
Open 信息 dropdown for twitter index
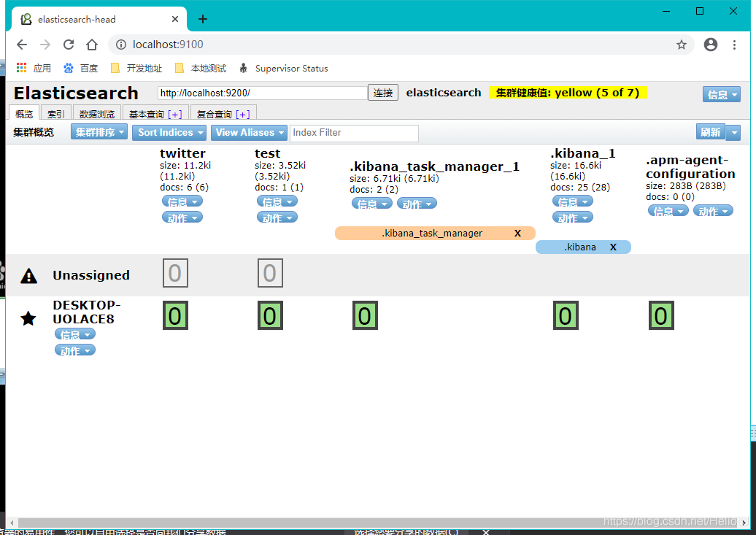(x=182, y=201)
